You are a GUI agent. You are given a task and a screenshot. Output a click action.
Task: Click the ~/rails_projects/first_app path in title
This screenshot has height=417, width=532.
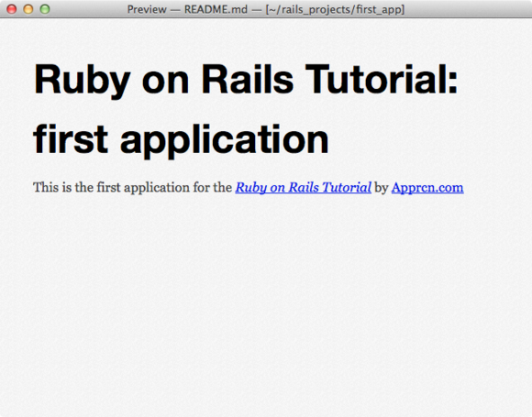tap(335, 10)
